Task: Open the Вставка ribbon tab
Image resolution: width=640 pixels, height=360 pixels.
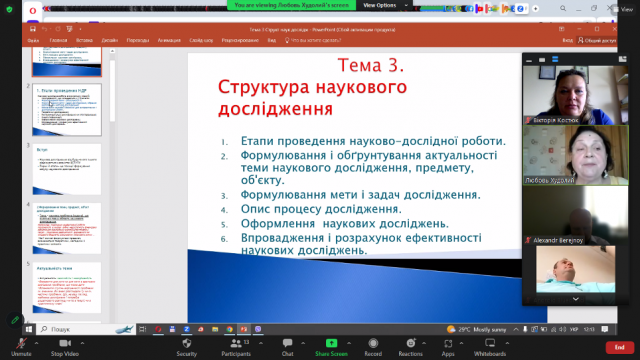Action: click(84, 40)
